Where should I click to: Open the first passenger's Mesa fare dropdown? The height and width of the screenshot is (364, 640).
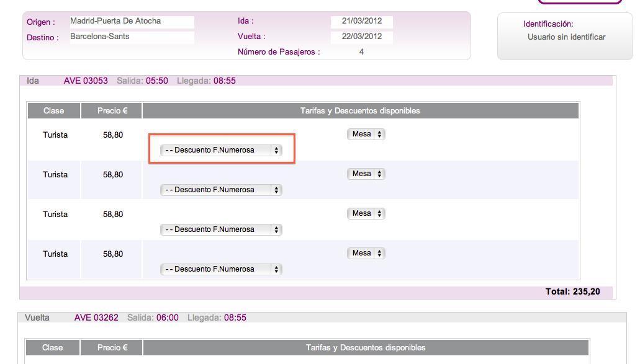366,134
